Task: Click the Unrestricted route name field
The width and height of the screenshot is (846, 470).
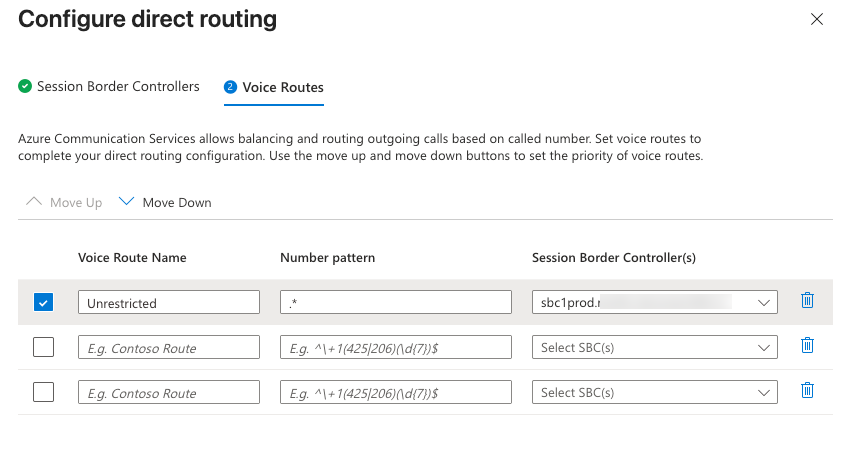Action: 168,302
